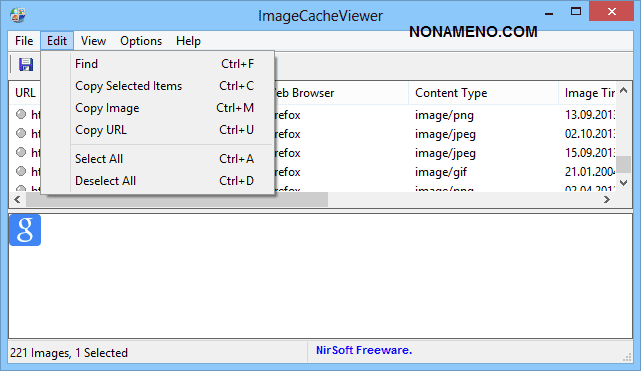The width and height of the screenshot is (641, 371).
Task: Choose Select All menu entry
Action: click(158, 159)
